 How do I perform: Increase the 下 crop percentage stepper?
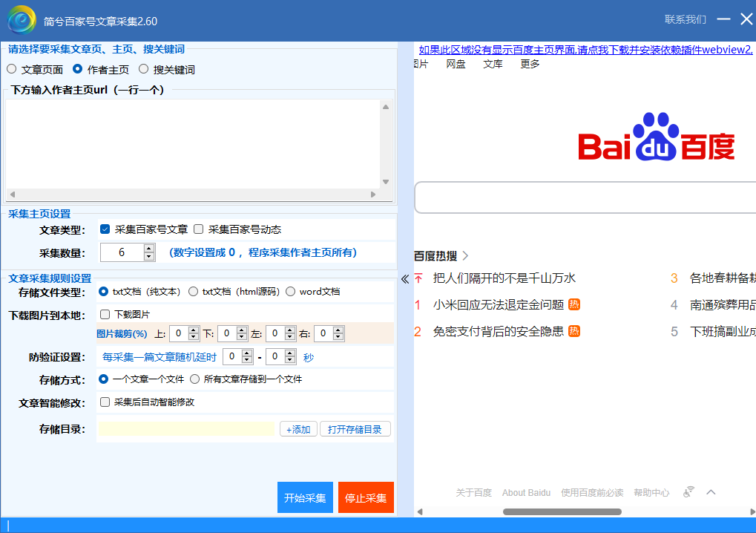[x=242, y=330]
